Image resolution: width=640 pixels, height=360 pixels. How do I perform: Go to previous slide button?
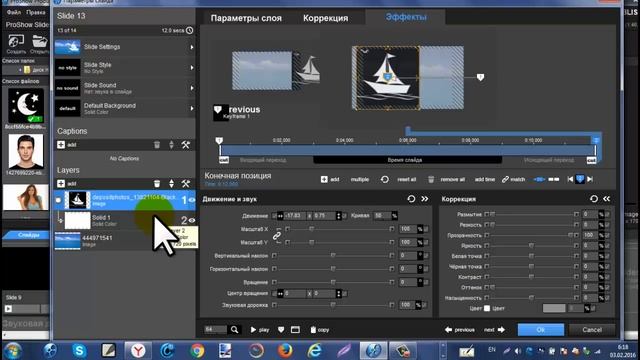tap(460, 329)
